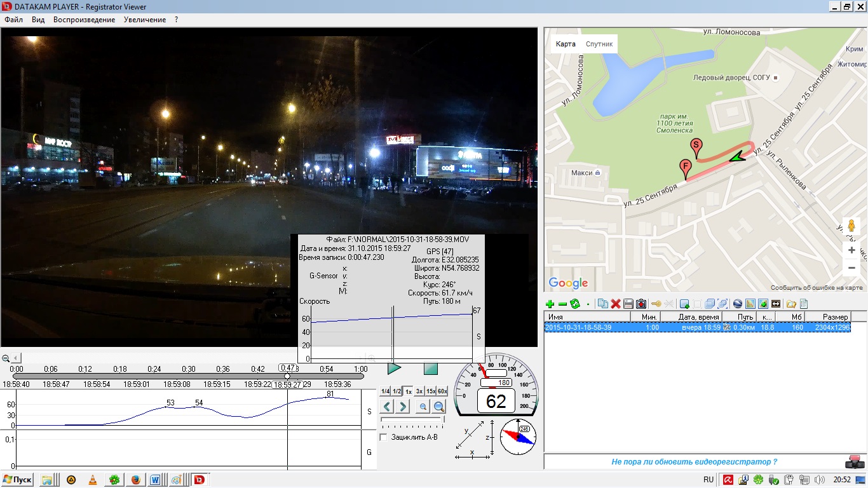
Task: Open the Воспроизведение menu
Action: tap(85, 20)
